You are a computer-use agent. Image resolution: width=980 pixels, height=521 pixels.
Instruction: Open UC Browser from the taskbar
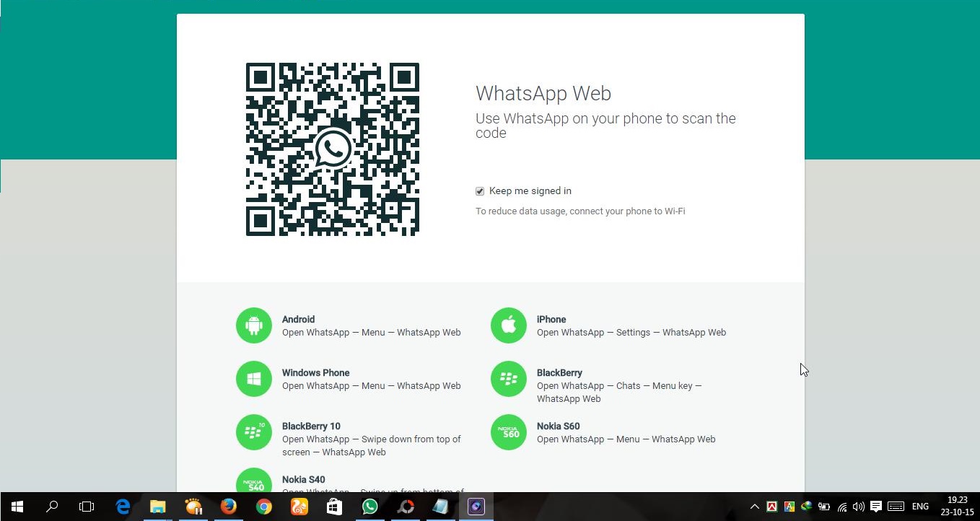click(x=299, y=507)
